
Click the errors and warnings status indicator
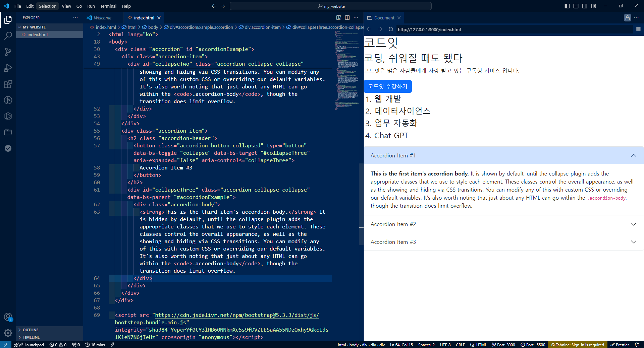[x=58, y=345]
